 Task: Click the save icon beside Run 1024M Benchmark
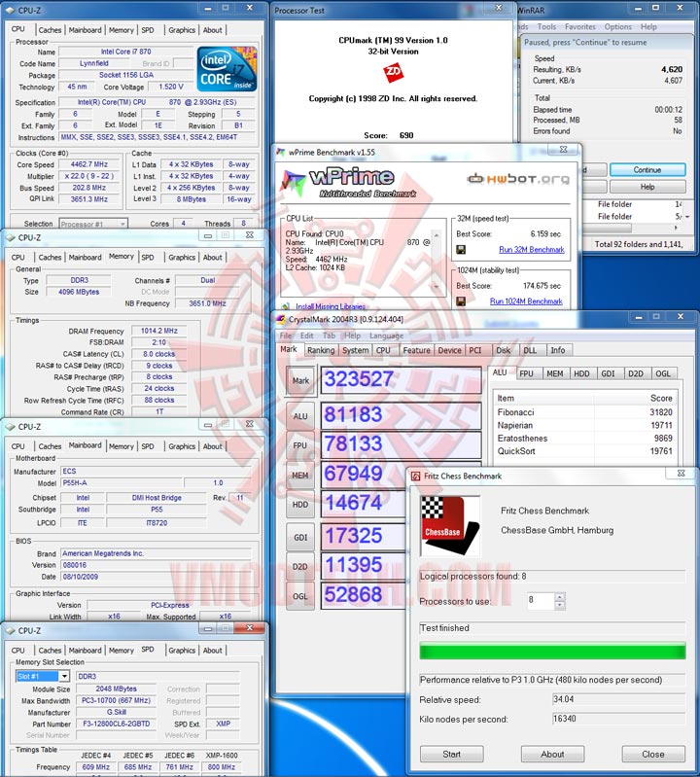point(461,301)
